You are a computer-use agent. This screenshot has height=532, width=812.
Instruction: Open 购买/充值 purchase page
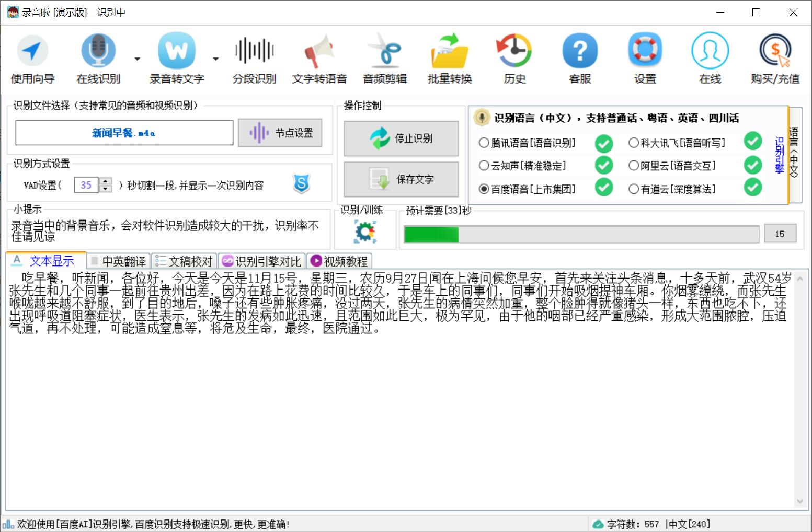pyautogui.click(x=775, y=59)
